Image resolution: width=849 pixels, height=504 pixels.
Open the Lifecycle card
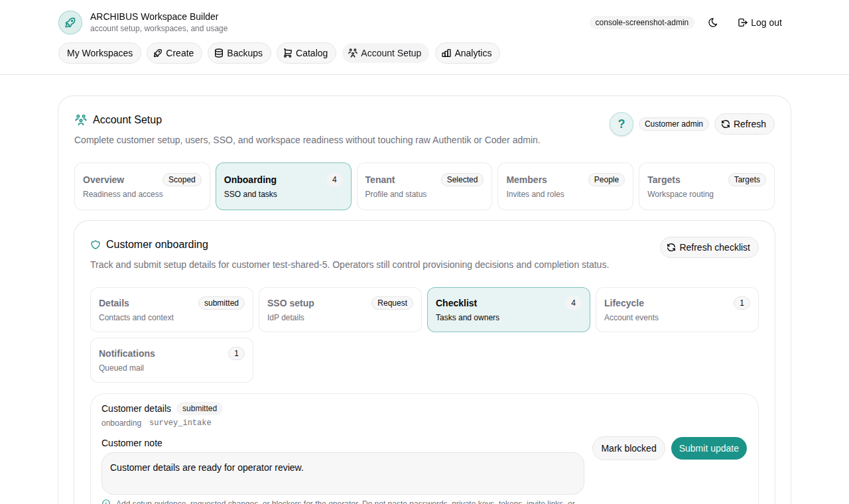(x=677, y=310)
